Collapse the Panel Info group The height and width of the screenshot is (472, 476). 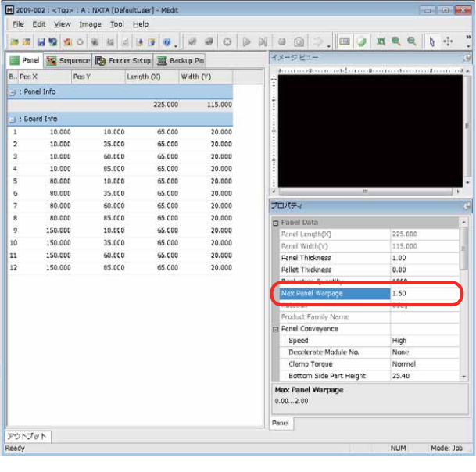[x=13, y=92]
